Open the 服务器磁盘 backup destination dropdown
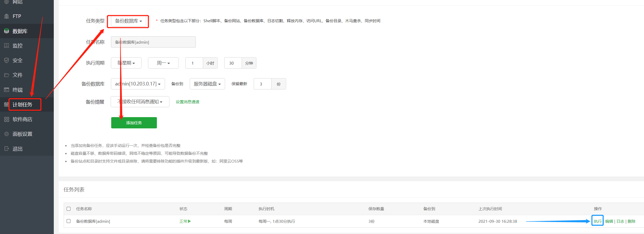Screen dimensions: 644x234 (207, 84)
